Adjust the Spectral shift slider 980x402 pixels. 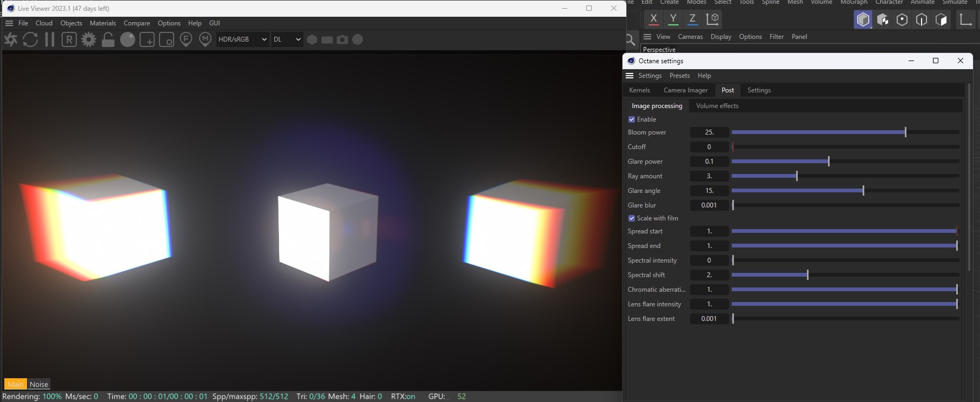(845, 275)
